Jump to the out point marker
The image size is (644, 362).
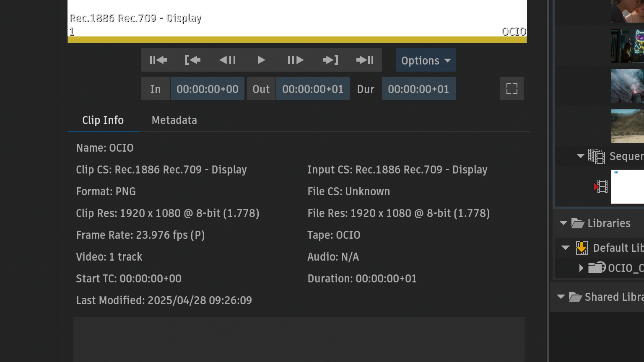point(330,60)
